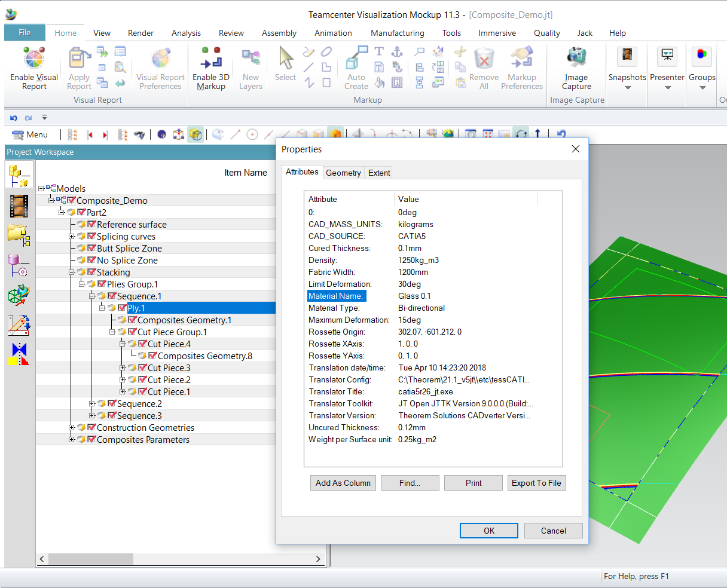
Task: Click the Add As Column button
Action: 343,483
